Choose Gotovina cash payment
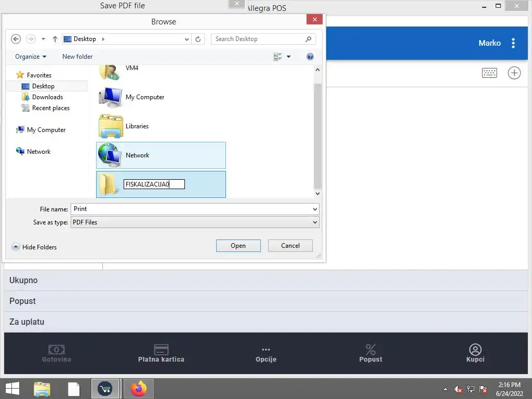This screenshot has height=399, width=532. [56, 353]
